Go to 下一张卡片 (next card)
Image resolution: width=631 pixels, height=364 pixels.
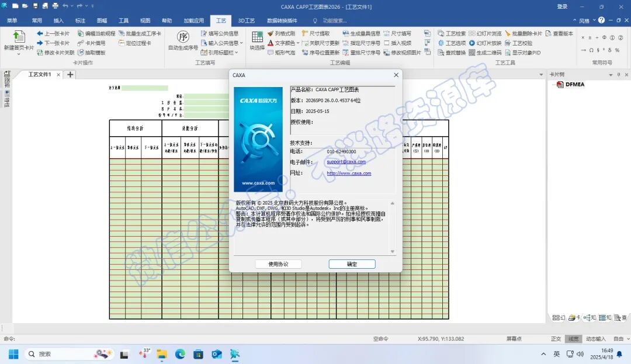pos(53,43)
